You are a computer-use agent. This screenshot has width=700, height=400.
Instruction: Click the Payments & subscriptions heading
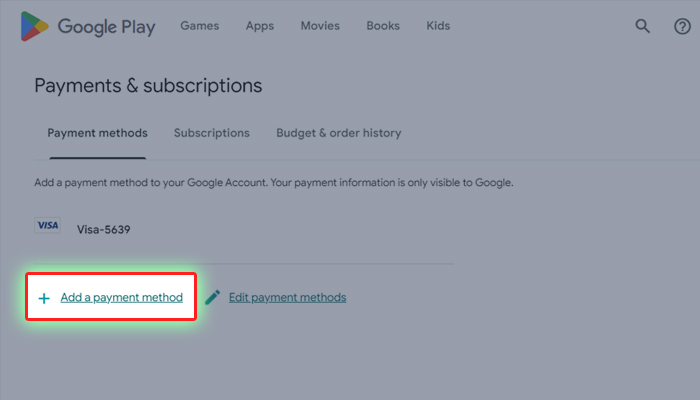(x=148, y=86)
